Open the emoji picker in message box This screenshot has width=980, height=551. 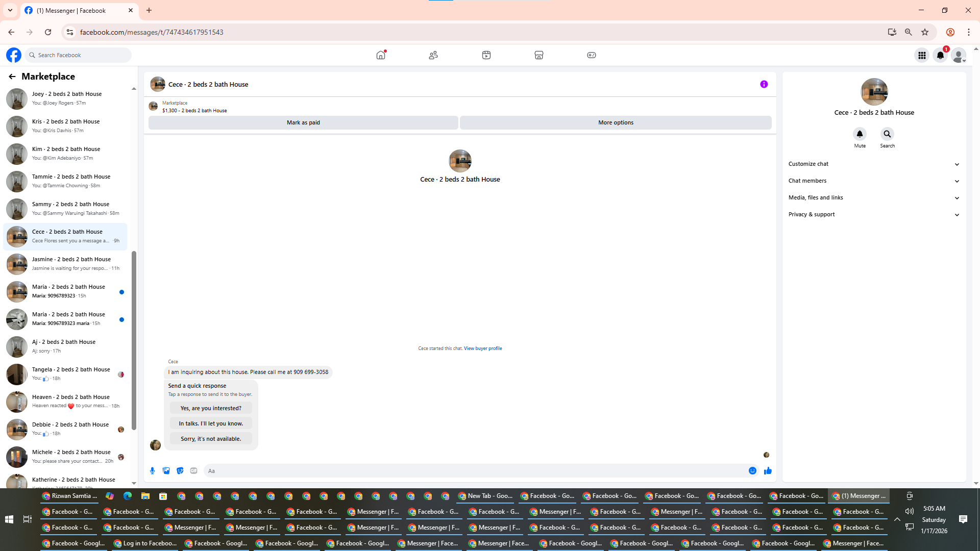pyautogui.click(x=752, y=470)
